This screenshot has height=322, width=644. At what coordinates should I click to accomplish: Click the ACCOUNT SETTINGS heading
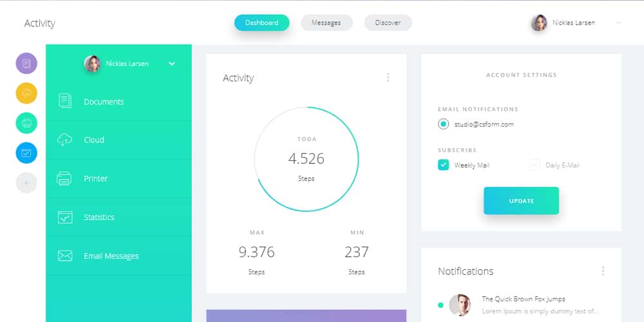click(522, 75)
